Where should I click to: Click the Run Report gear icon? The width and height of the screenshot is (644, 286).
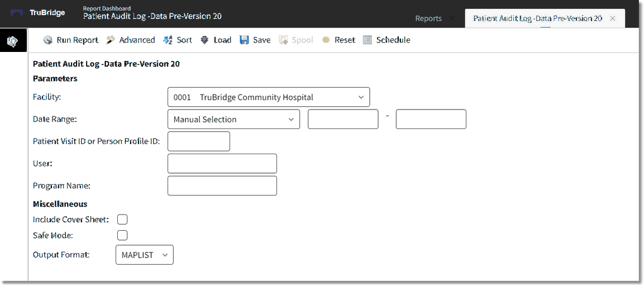[48, 40]
